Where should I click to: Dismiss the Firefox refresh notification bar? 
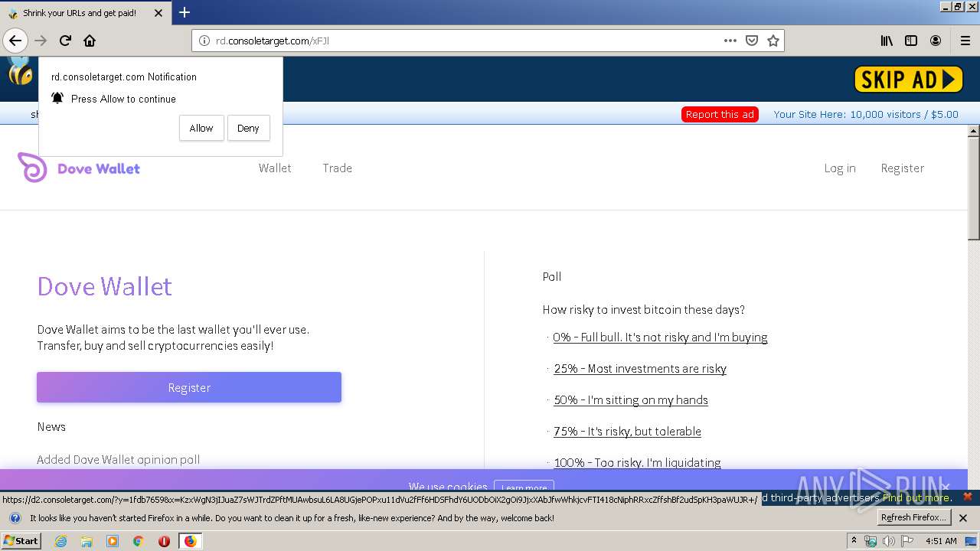963,518
